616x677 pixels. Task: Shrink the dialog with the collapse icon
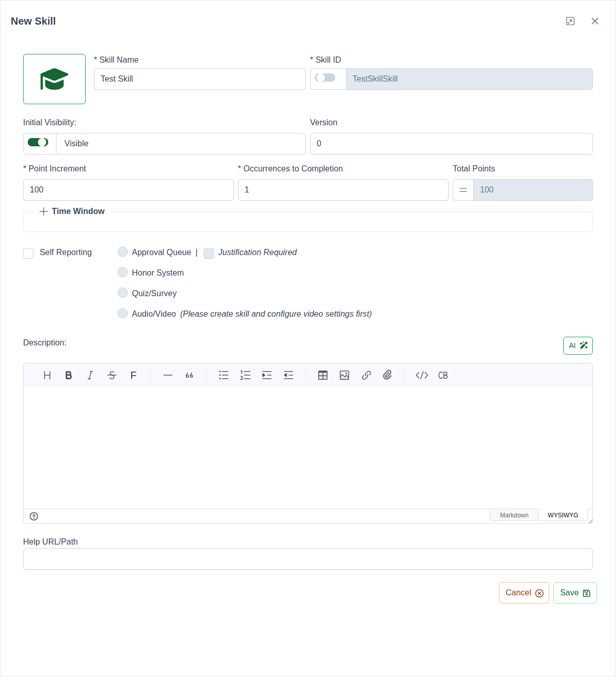570,21
